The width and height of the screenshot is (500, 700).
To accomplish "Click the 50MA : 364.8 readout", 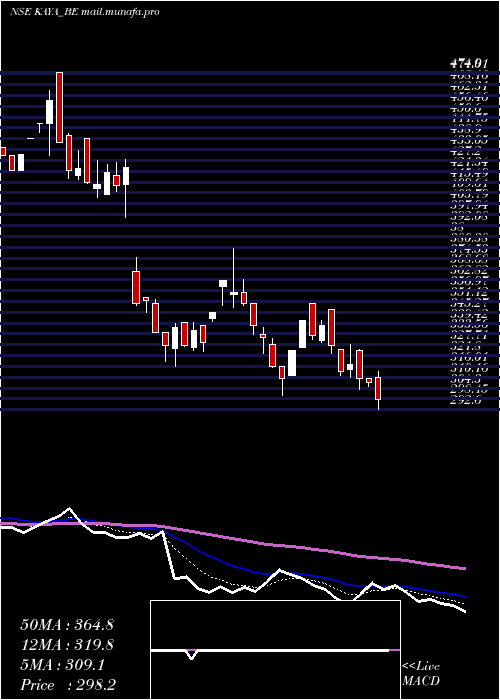I will [67, 625].
